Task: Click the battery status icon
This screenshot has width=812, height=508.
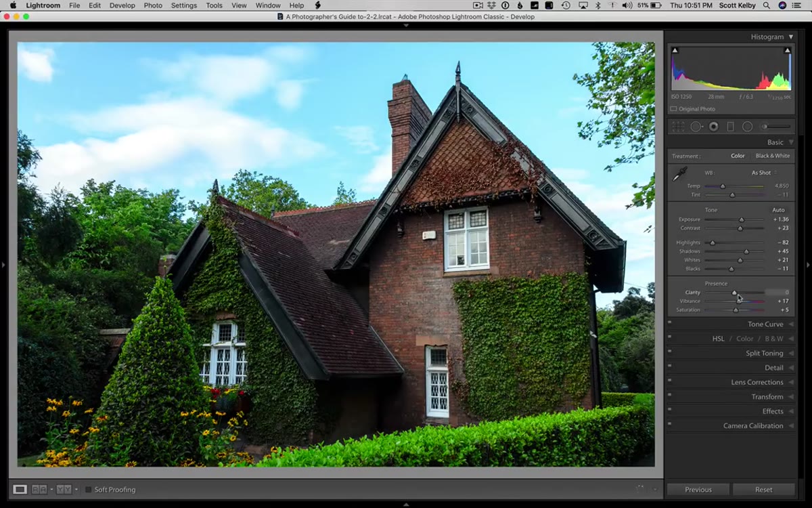Action: click(656, 5)
